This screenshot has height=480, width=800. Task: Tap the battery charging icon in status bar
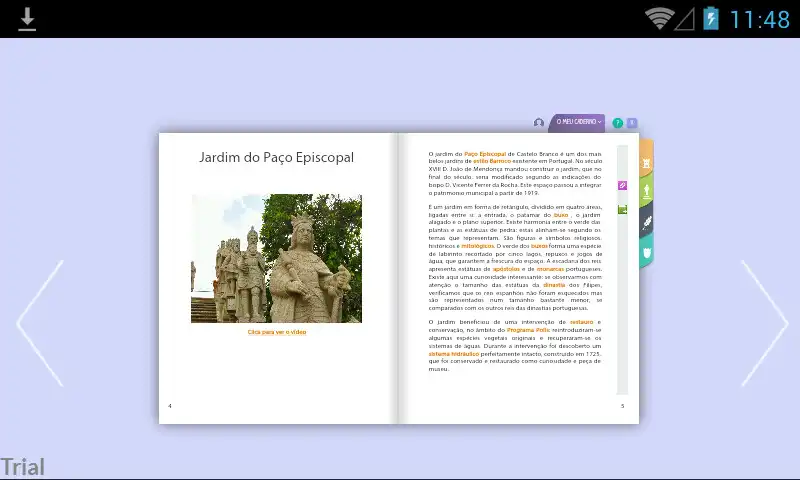(711, 18)
